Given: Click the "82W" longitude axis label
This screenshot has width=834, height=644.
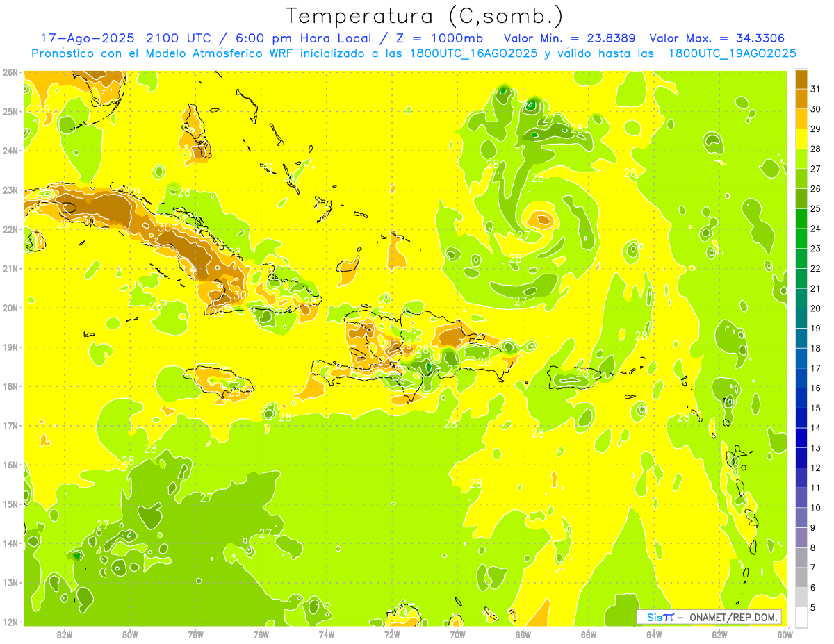Looking at the screenshot, I should pos(64,634).
